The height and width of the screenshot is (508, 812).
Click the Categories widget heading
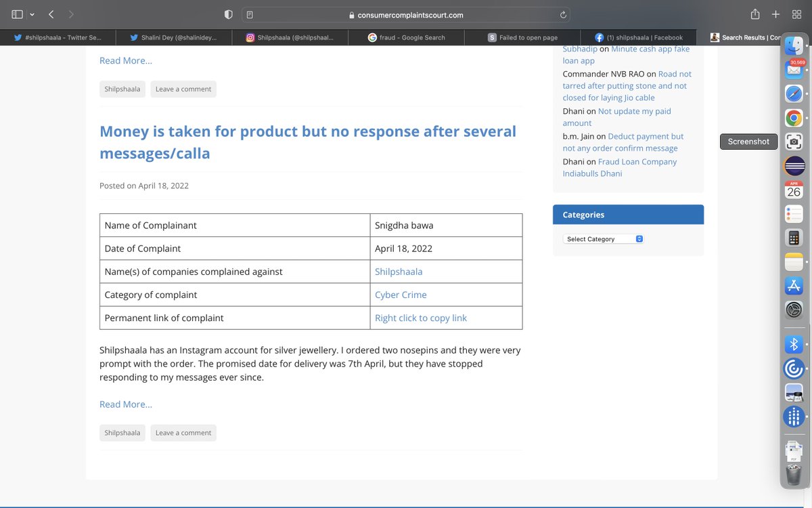pyautogui.click(x=628, y=215)
